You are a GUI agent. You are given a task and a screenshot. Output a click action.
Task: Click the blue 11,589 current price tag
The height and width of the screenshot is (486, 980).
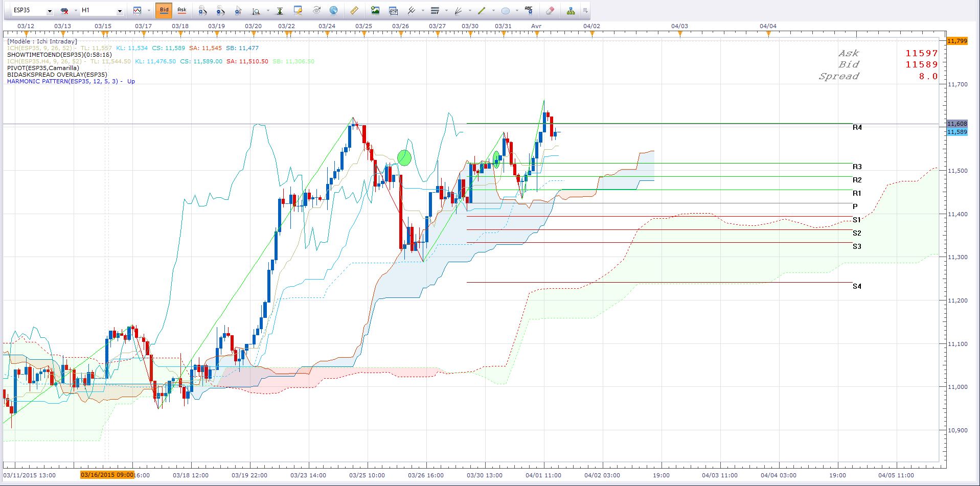point(957,132)
